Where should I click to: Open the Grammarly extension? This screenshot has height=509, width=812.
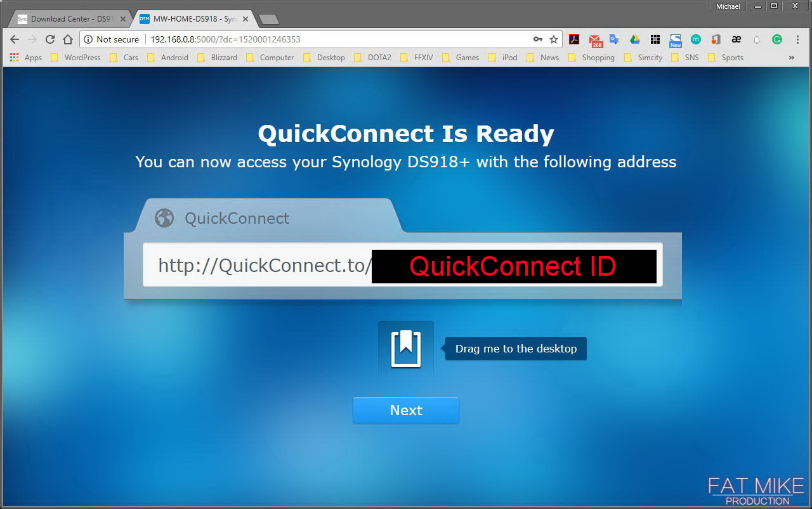(x=777, y=39)
